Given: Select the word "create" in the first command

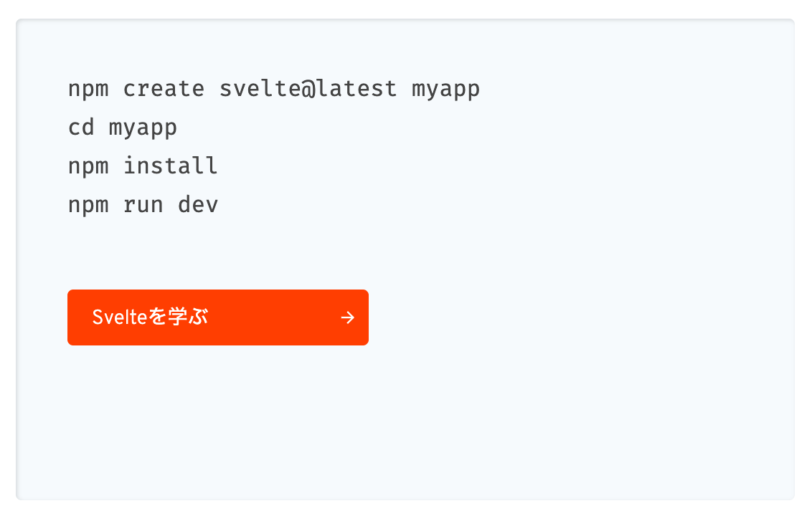Looking at the screenshot, I should tap(164, 90).
